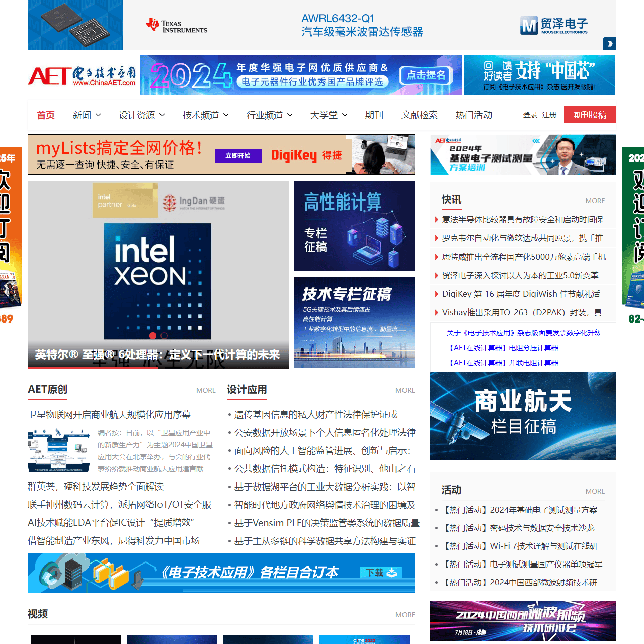Open article 联手神州数码云计算，派拓网络IoT/OT
Viewport: 644px width, 644px height.
(120, 505)
